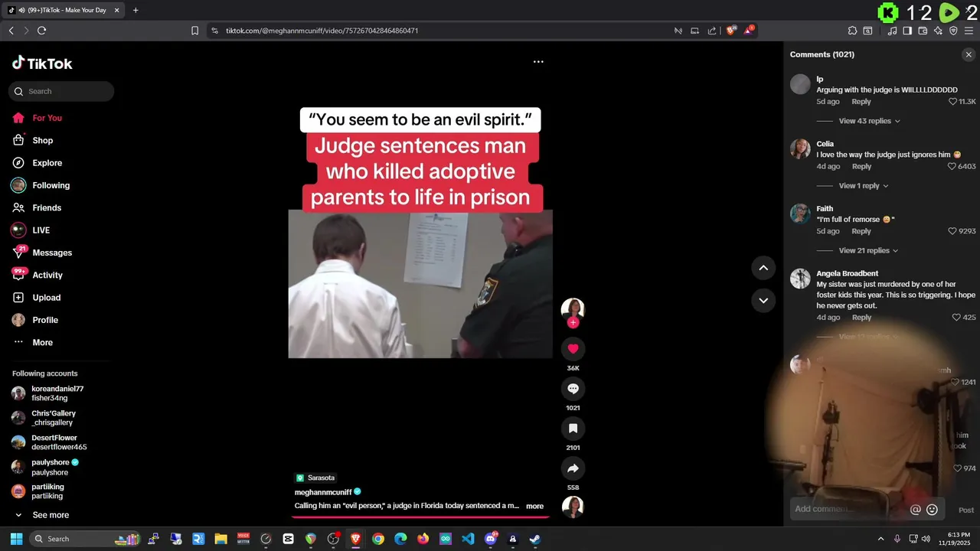Open the comments bubble icon showing 1021
Image resolution: width=980 pixels, height=551 pixels.
[573, 389]
